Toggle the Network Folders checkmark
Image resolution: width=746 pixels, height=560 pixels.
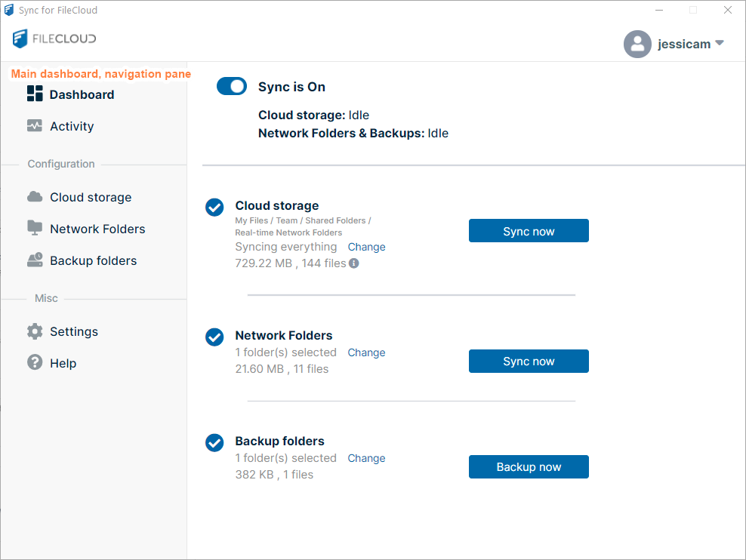click(214, 337)
